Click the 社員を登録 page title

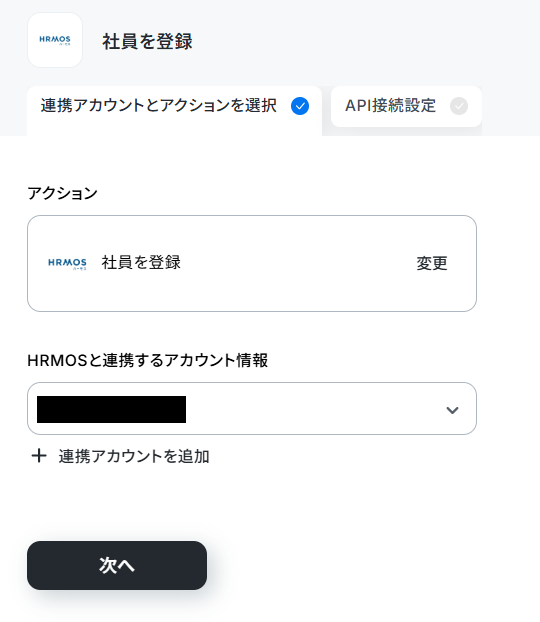tap(147, 41)
